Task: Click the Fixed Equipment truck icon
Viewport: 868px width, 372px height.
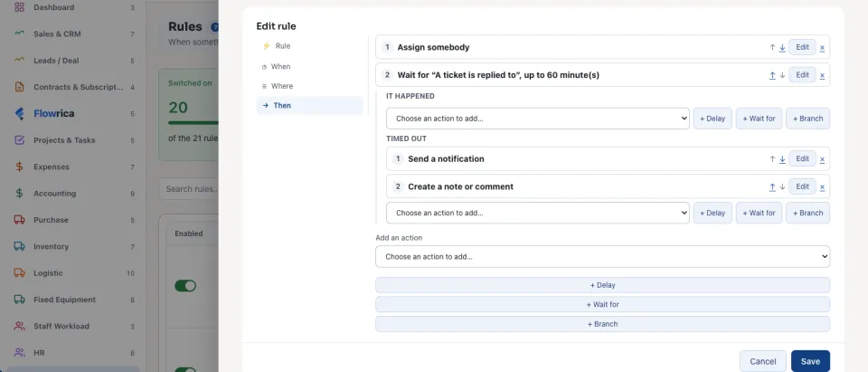Action: pyautogui.click(x=19, y=300)
